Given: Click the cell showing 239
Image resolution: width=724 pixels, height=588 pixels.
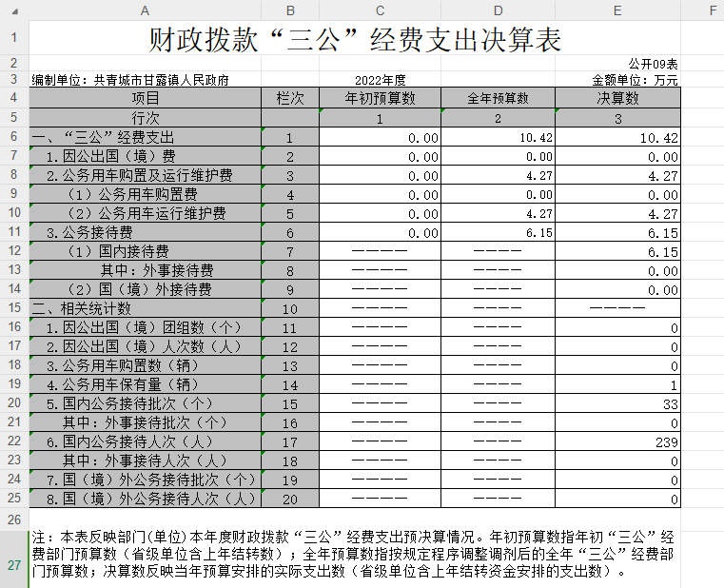Looking at the screenshot, I should click(617, 442).
